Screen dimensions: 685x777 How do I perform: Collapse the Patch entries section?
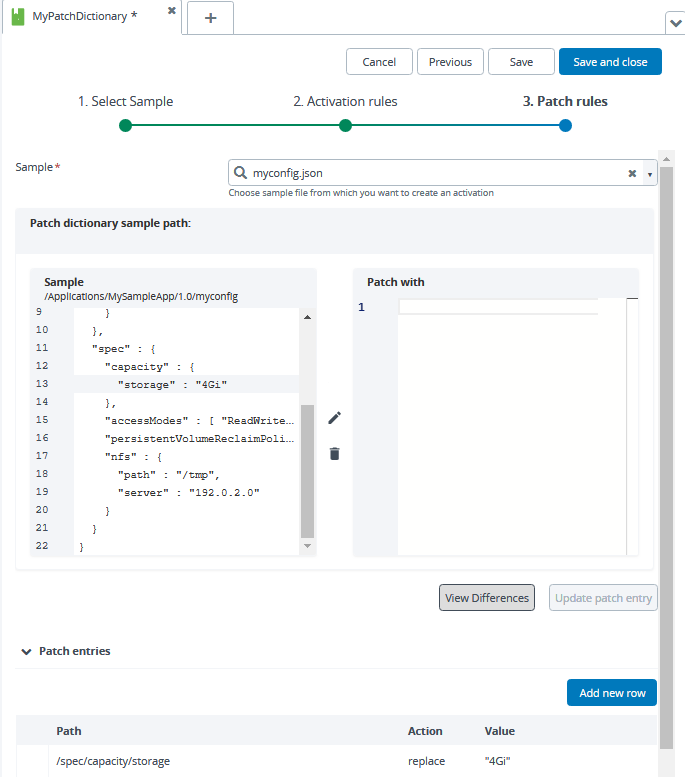26,651
